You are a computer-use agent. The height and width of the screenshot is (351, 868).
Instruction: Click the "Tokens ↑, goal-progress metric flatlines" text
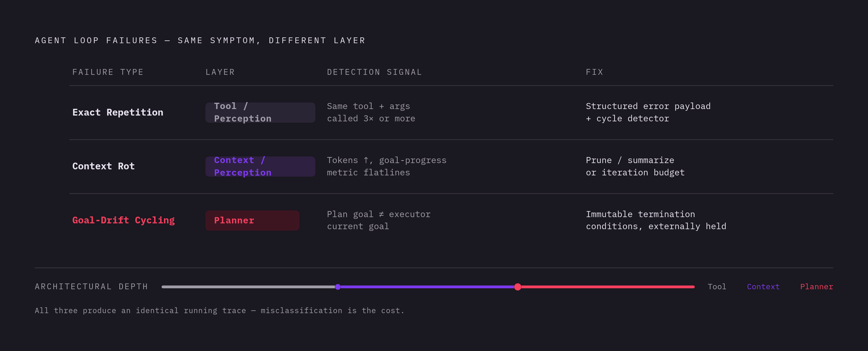(387, 166)
